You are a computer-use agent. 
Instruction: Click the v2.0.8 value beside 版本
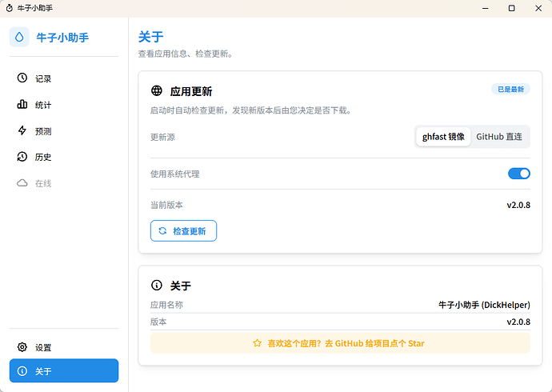click(x=518, y=322)
